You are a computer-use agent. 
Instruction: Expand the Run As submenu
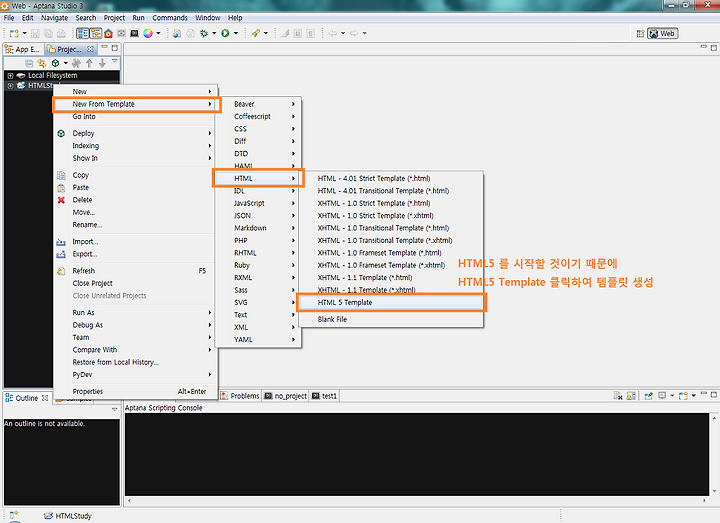(134, 312)
